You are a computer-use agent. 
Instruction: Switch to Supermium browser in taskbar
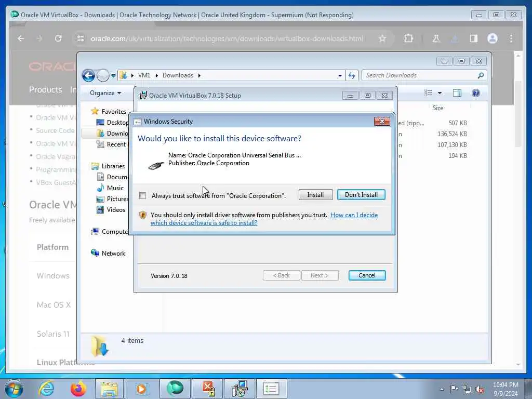(x=175, y=389)
